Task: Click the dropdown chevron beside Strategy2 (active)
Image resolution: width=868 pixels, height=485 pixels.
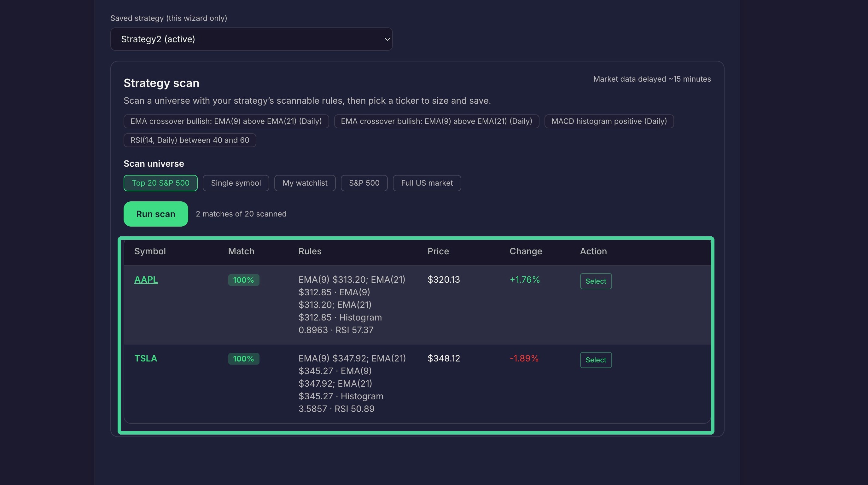Action: 387,39
